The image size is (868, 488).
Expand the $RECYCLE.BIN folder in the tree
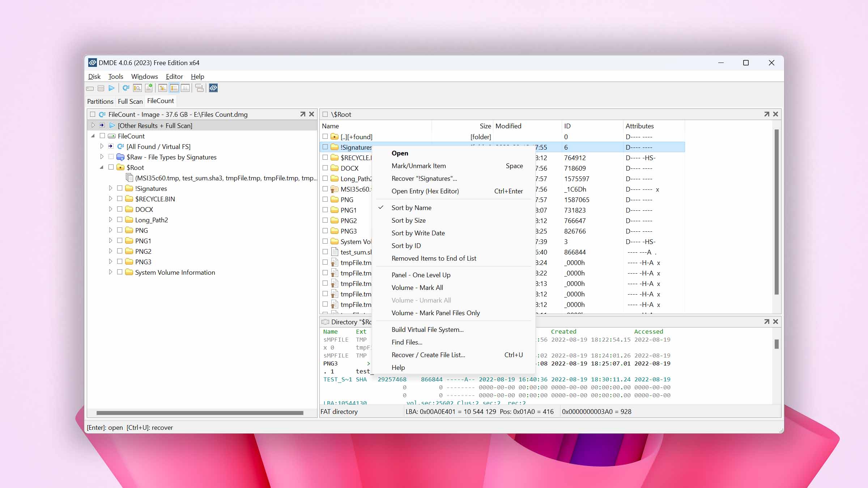tap(111, 199)
